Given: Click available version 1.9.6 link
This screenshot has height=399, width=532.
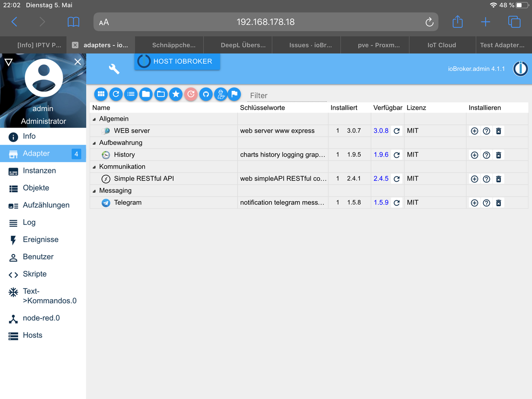Looking at the screenshot, I should tap(381, 155).
